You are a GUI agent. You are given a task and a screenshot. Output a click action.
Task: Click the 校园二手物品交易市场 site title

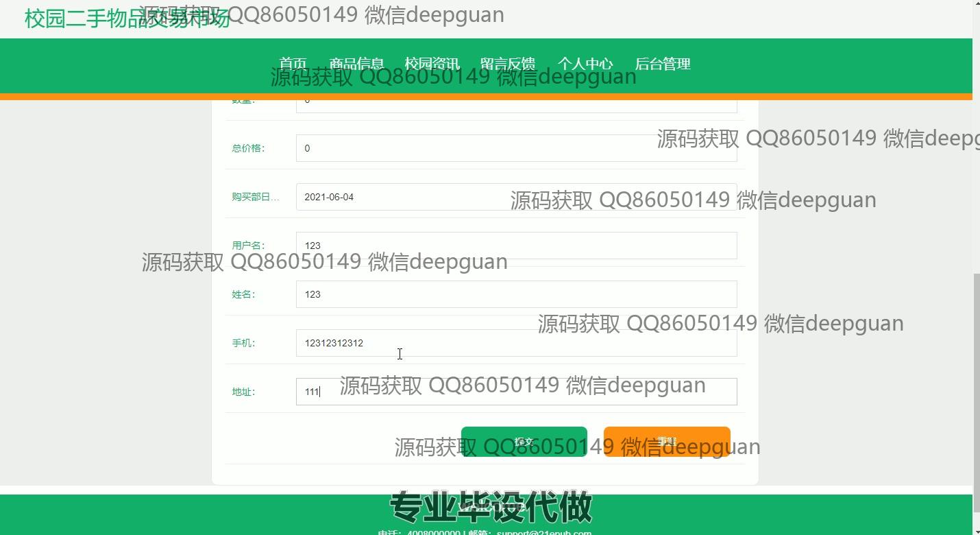(x=127, y=19)
